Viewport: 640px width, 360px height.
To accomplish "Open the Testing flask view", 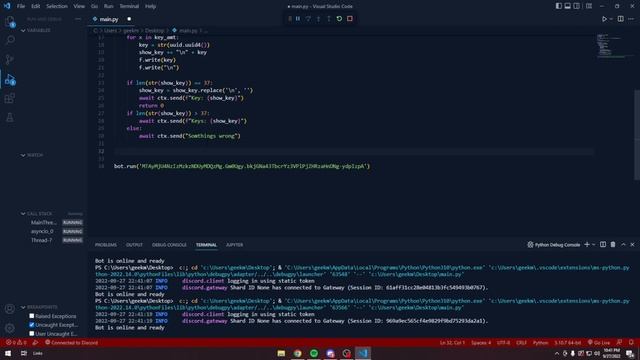I will [x=10, y=118].
